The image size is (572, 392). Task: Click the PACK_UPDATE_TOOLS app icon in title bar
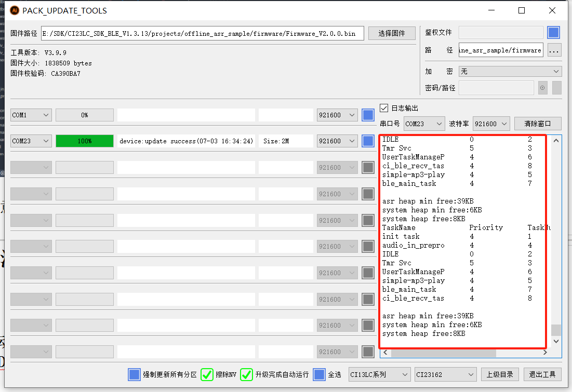(15, 10)
